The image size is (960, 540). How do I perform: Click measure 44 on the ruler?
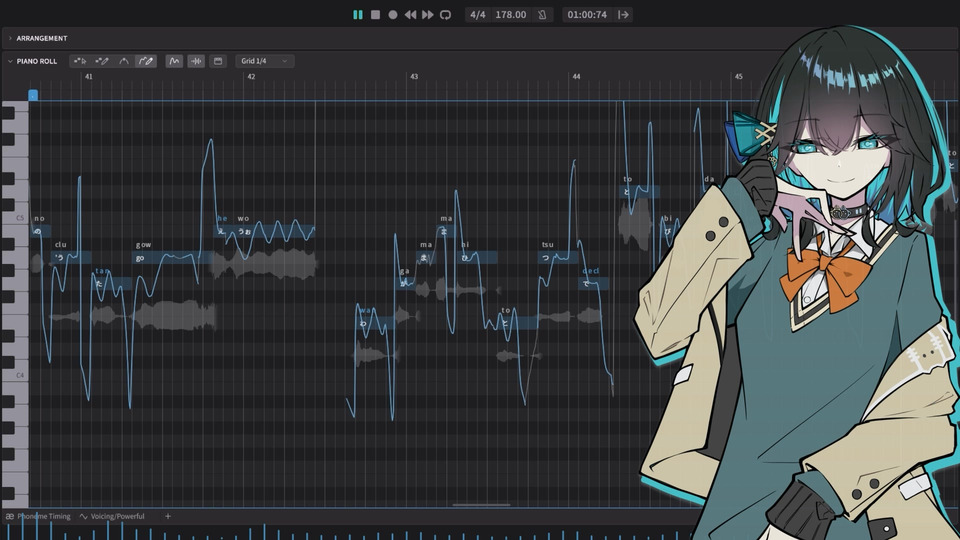(576, 77)
